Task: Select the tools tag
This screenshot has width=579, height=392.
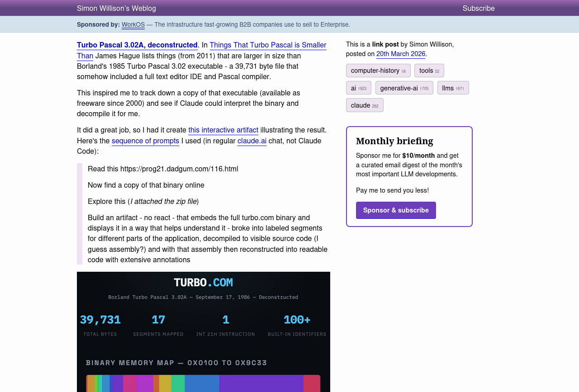Action: coord(428,71)
